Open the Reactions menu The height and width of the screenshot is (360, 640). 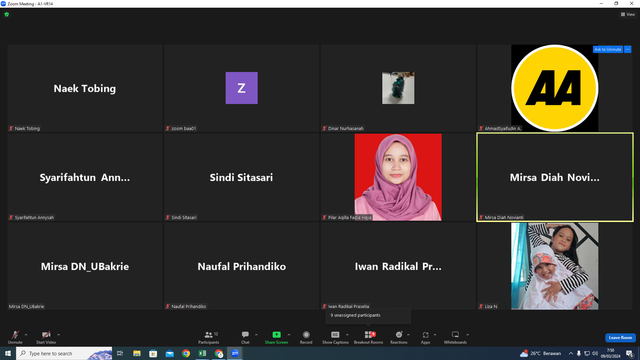tap(399, 337)
